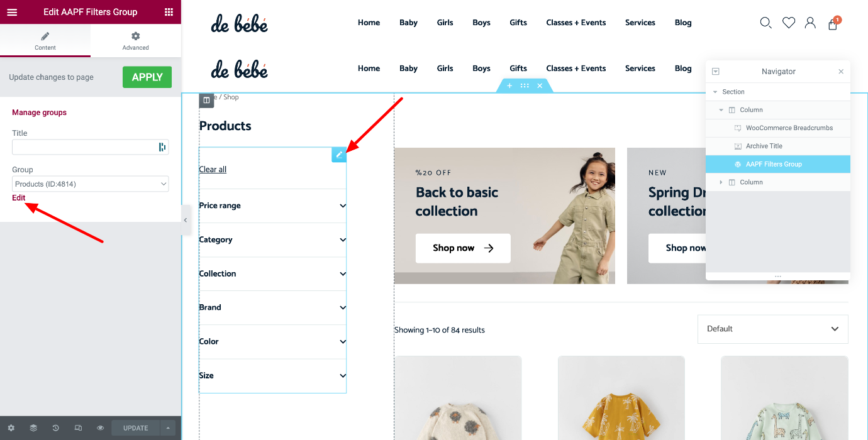Open the Default sorting dropdown
Viewport: 868px width, 440px height.
[x=772, y=329]
